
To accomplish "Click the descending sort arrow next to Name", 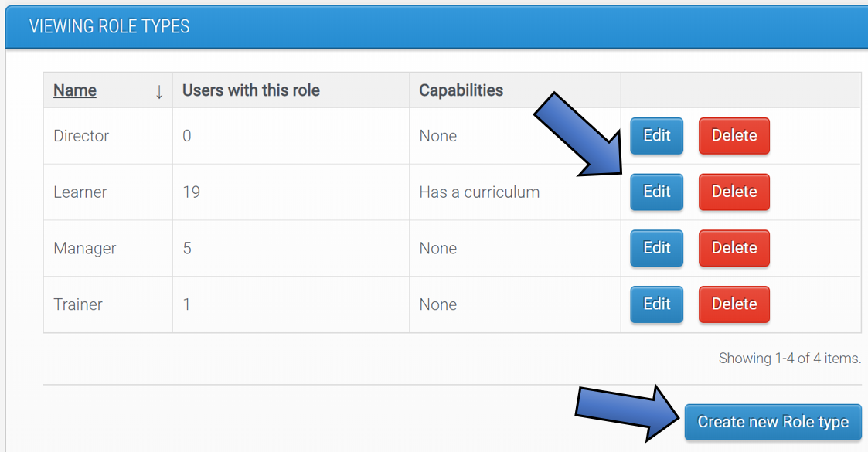I will pos(159,90).
